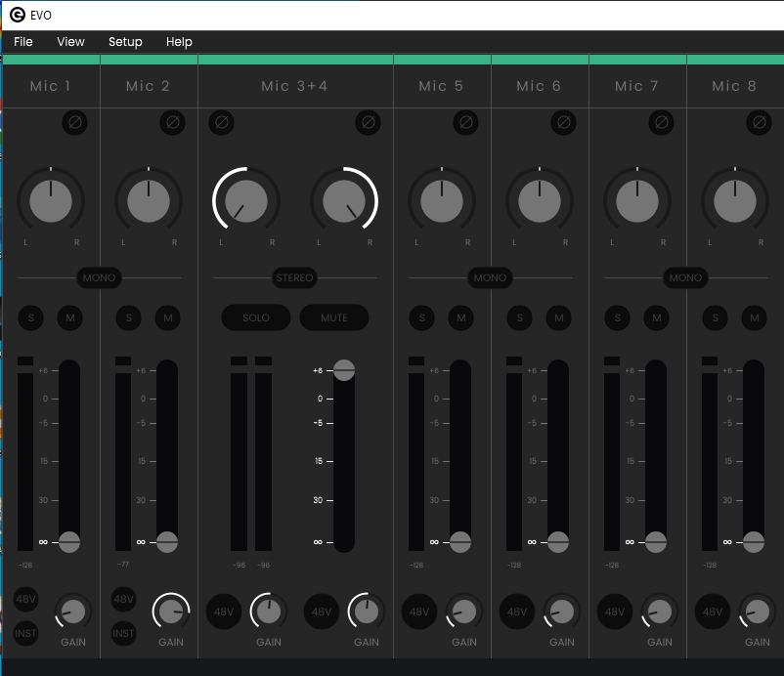The height and width of the screenshot is (676, 784).
Task: Click the Mic 1 gain knob
Action: click(73, 612)
